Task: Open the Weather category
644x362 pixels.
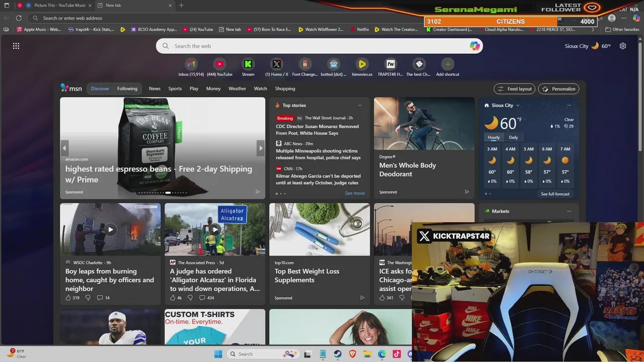Action: pyautogui.click(x=237, y=88)
